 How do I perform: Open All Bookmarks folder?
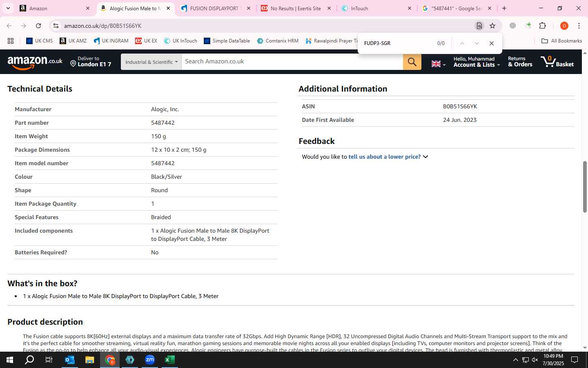click(x=561, y=41)
